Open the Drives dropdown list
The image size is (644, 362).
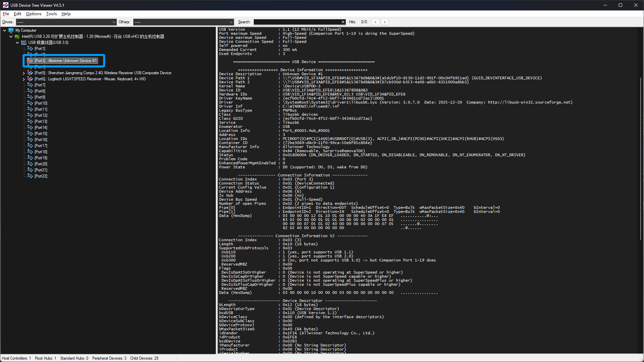(x=114, y=22)
